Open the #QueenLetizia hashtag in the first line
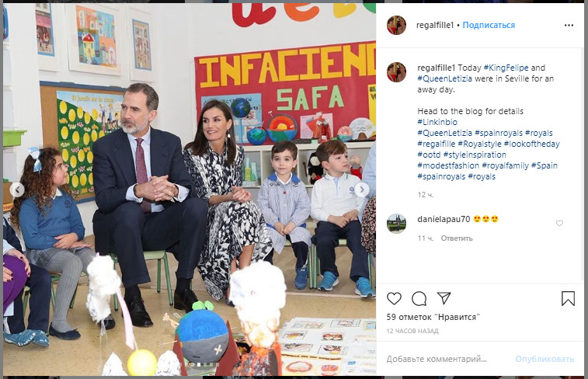588x379 pixels. tap(445, 78)
